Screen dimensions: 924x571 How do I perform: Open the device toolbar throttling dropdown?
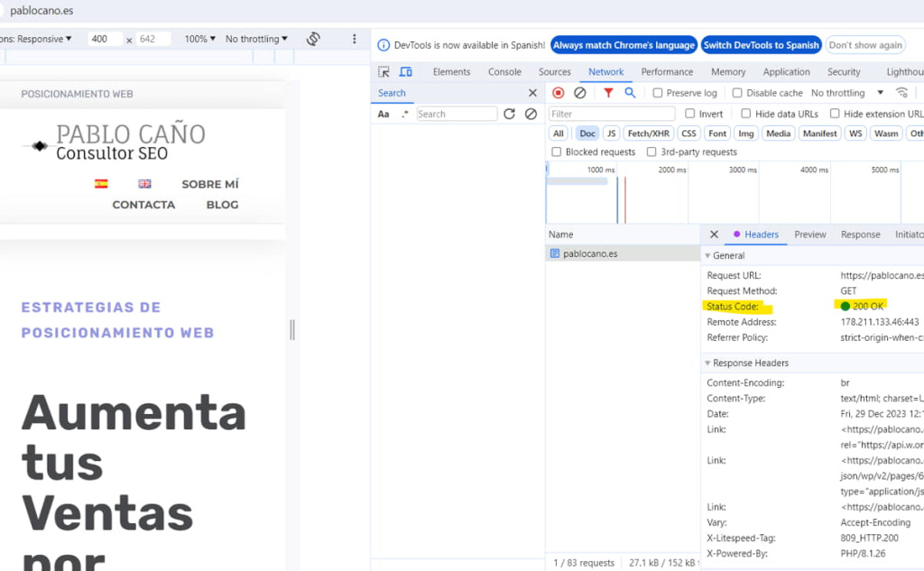pyautogui.click(x=256, y=39)
